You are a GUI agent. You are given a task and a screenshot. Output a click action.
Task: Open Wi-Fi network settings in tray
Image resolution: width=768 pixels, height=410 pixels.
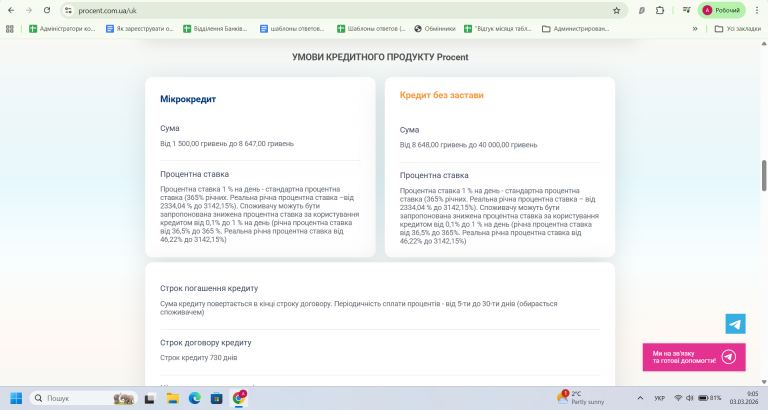coord(678,398)
